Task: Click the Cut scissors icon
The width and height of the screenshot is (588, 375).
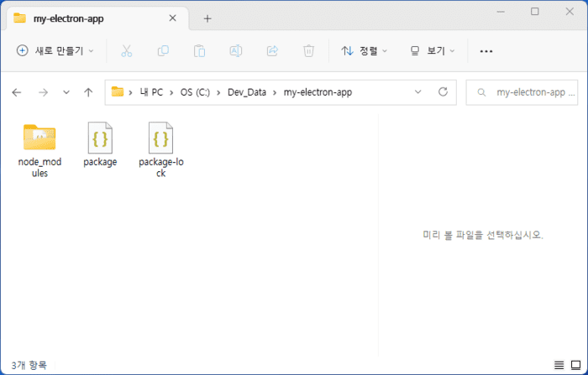Action: (126, 50)
